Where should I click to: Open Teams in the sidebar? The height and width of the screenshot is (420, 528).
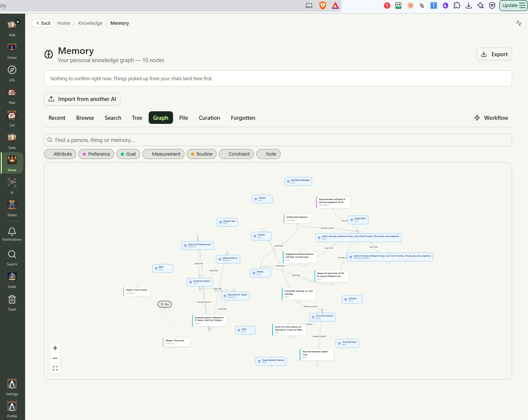pos(12,209)
